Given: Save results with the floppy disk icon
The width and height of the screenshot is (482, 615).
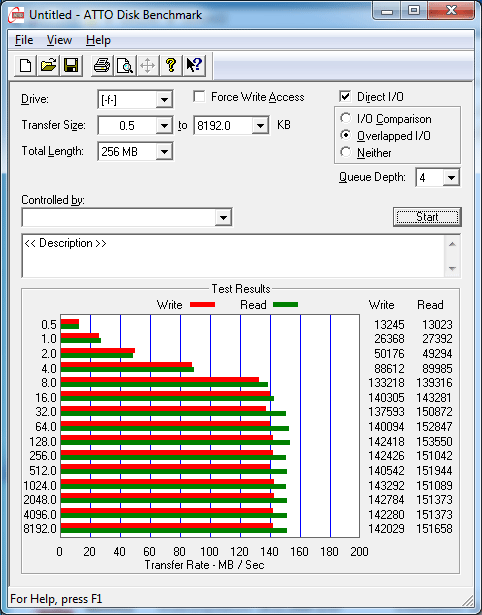Looking at the screenshot, I should [x=71, y=65].
